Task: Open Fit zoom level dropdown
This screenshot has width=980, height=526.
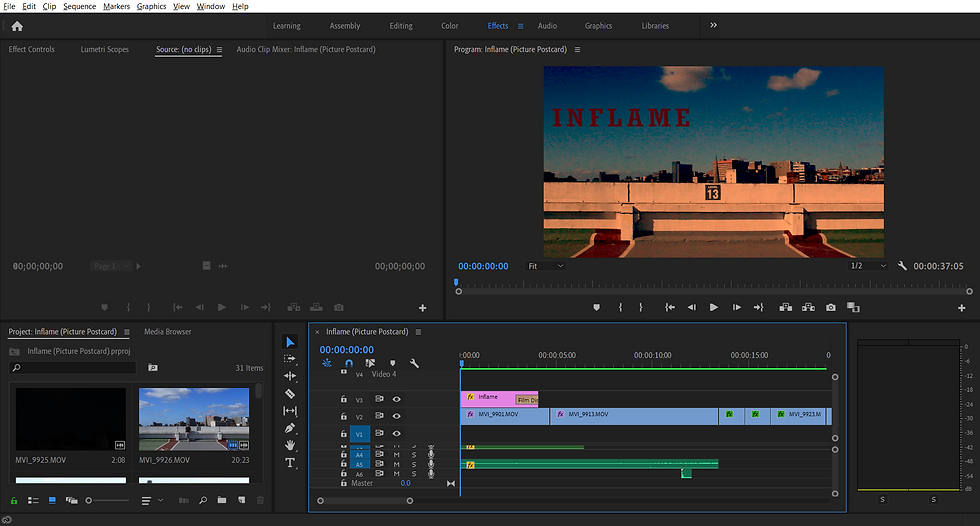Action: (546, 266)
